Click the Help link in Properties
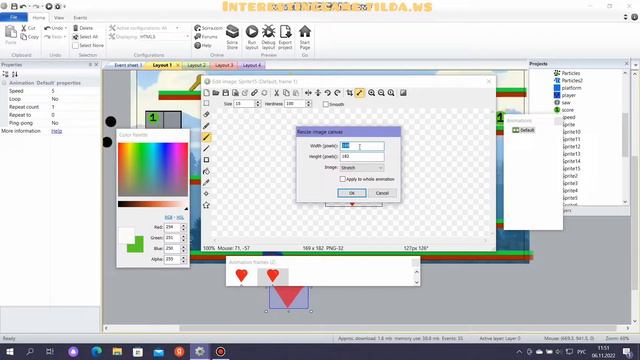The width and height of the screenshot is (640, 360). click(x=57, y=131)
